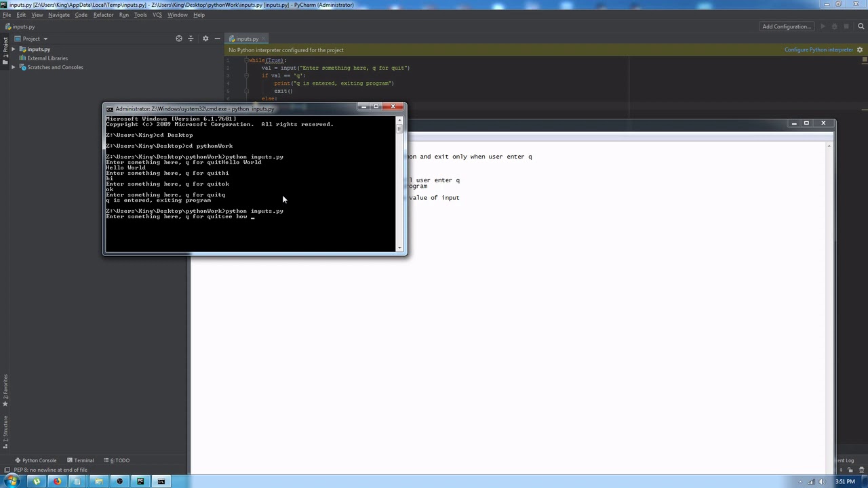Close the inputs.py editor tab

pyautogui.click(x=264, y=39)
